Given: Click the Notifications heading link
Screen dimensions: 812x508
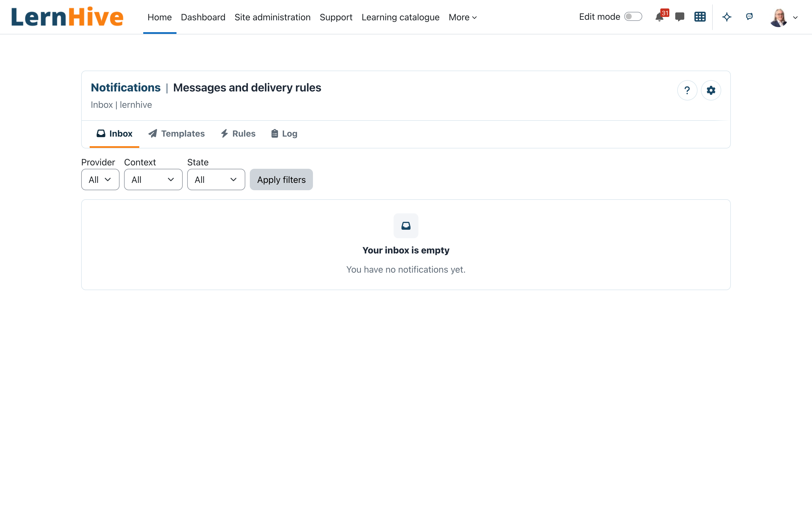Looking at the screenshot, I should (x=125, y=87).
